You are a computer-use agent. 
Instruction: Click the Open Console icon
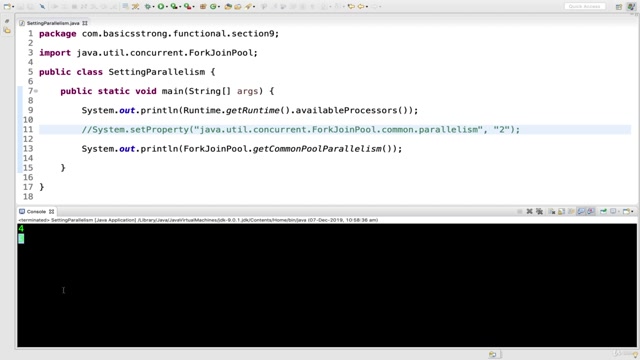pos(627,211)
